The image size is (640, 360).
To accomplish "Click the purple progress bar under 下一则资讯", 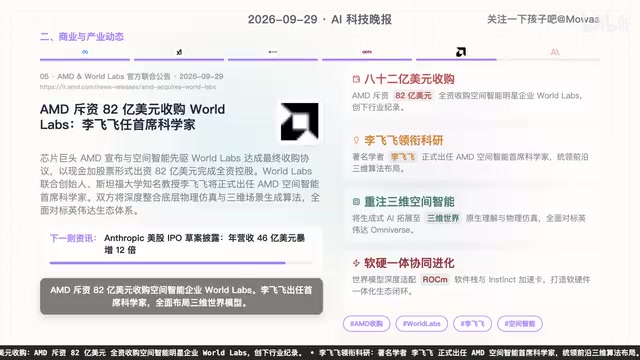I will [181, 263].
